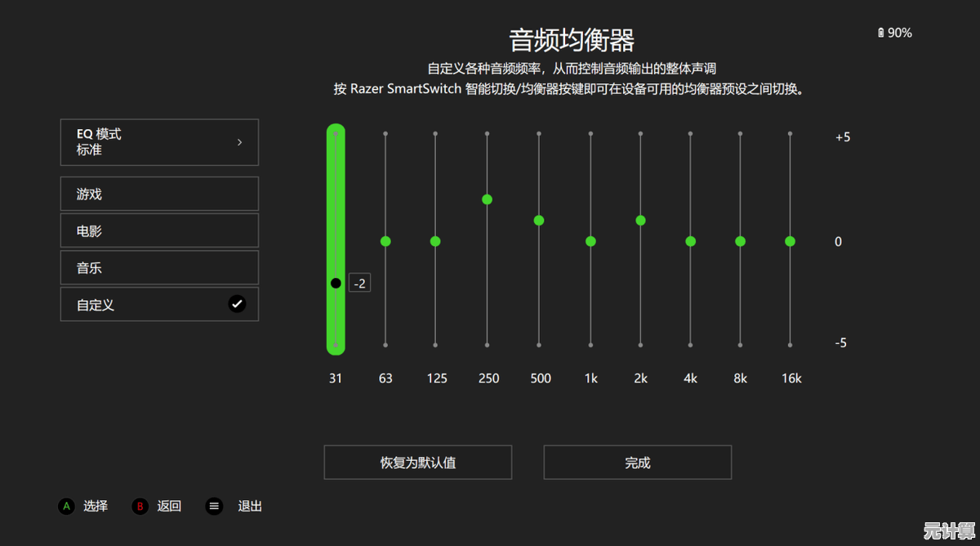Image resolution: width=980 pixels, height=546 pixels.
Task: Click the -5 scale label
Action: coord(841,343)
